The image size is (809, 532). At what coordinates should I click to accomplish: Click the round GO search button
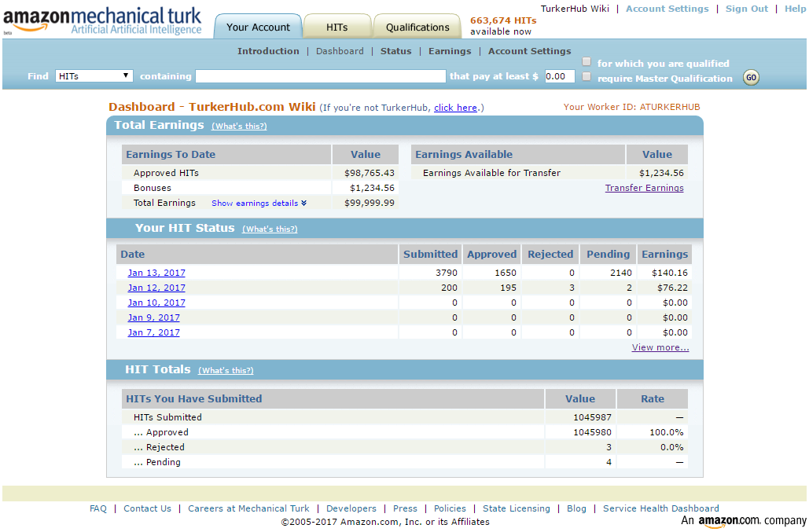pos(751,78)
